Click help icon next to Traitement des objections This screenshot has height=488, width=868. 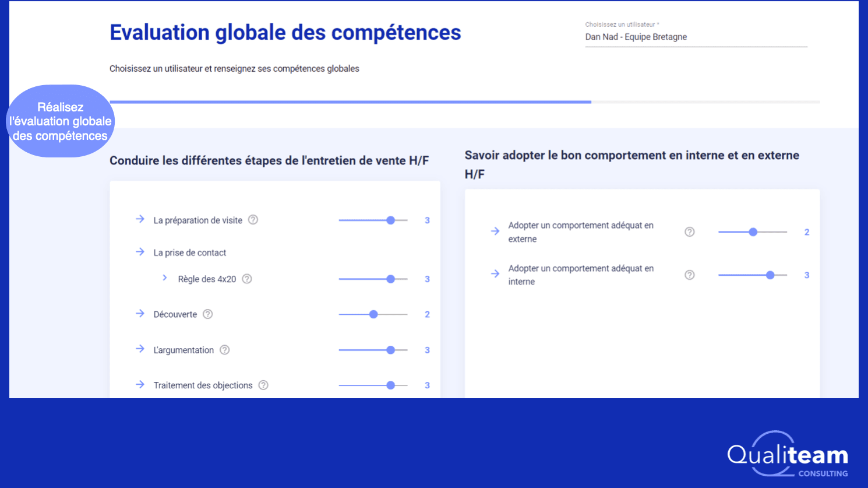pos(263,385)
